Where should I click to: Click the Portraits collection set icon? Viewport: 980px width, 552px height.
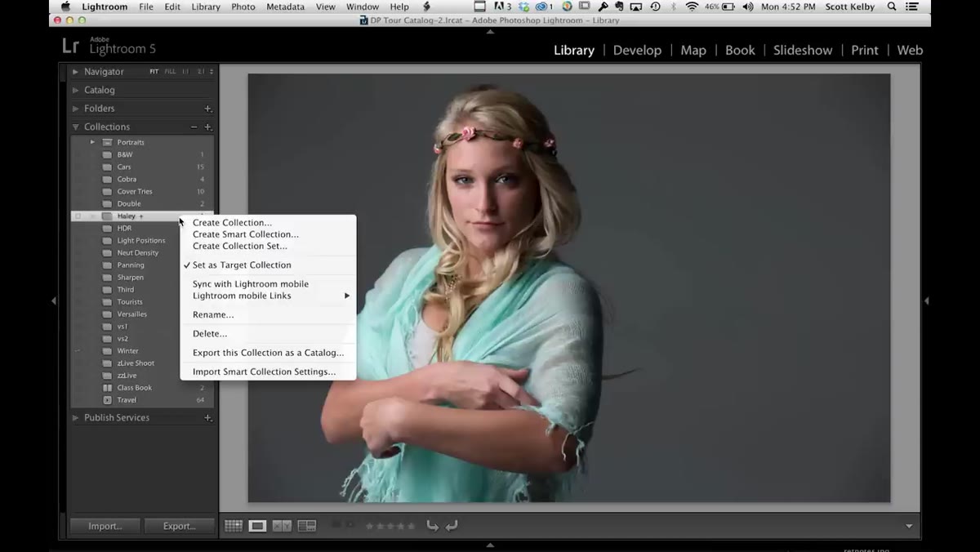pos(107,142)
